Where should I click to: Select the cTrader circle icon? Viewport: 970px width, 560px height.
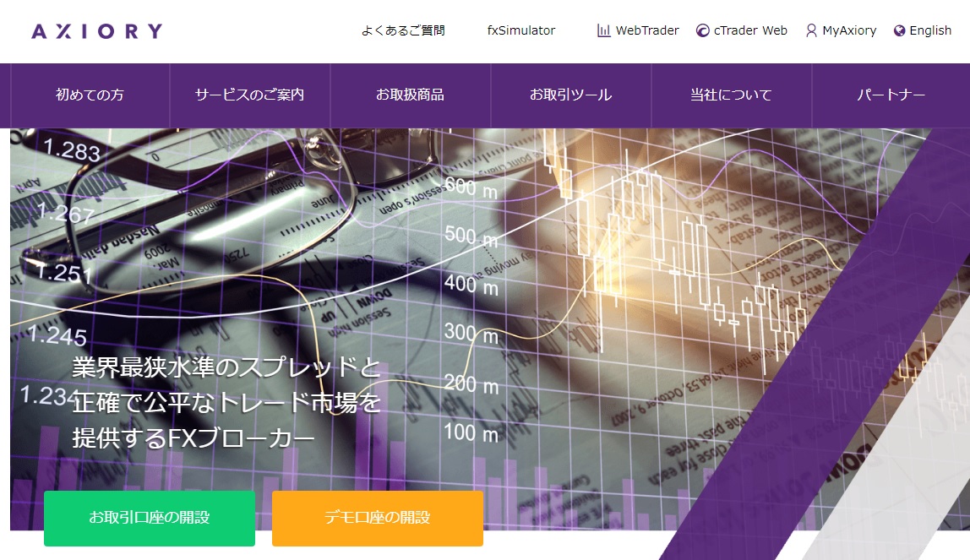(x=702, y=30)
